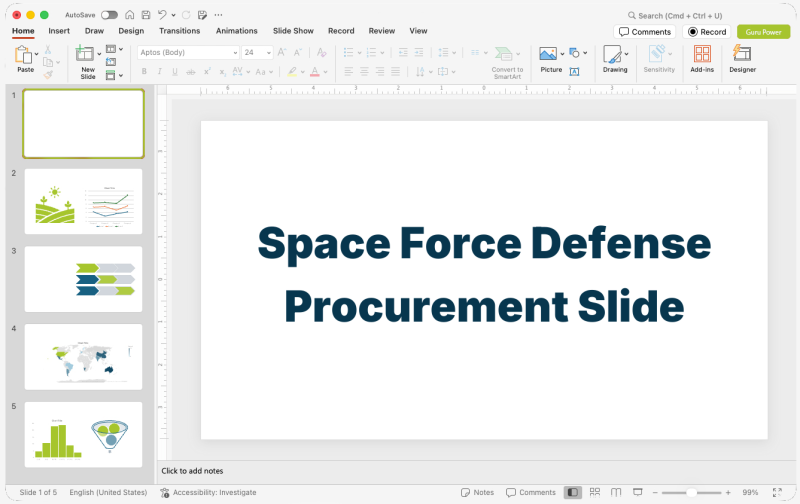Click the Record button at top right
The image size is (800, 504).
[x=707, y=32]
